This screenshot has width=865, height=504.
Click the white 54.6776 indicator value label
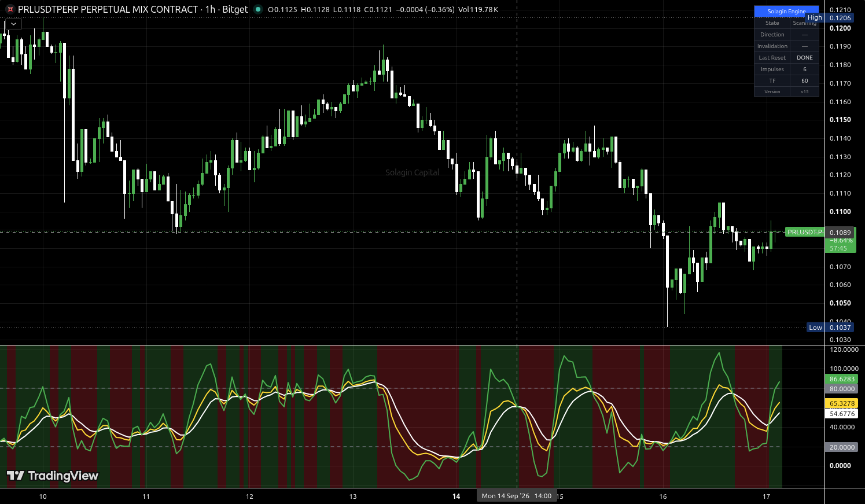pos(842,414)
